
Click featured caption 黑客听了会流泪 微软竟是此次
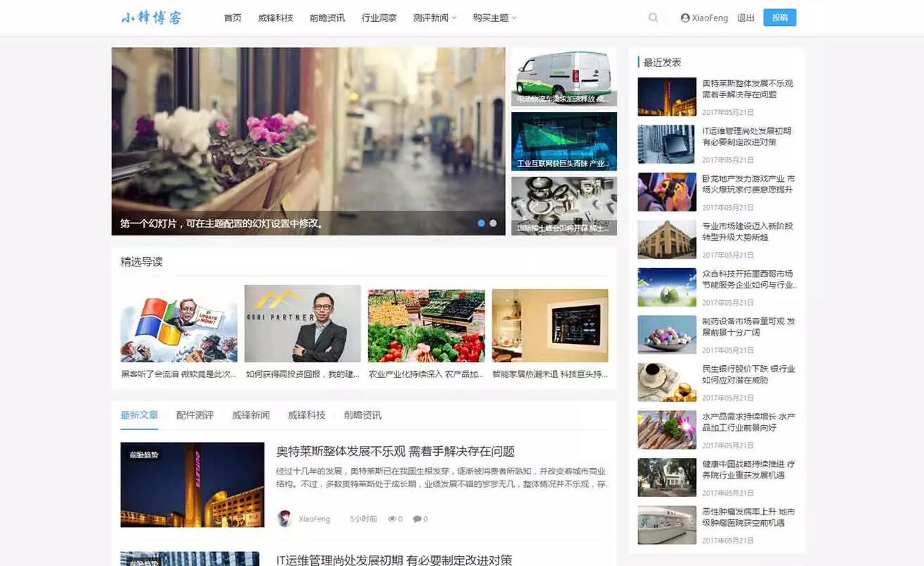pyautogui.click(x=178, y=374)
